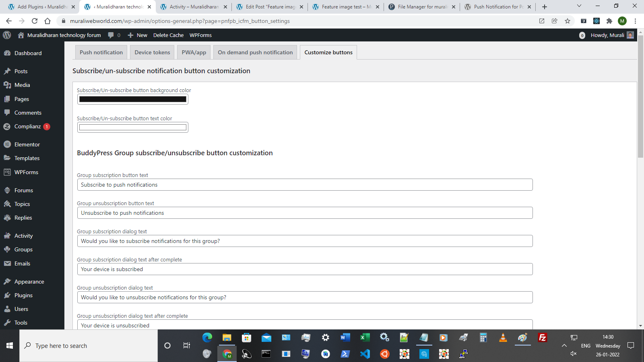Open the New content menu in admin bar
This screenshot has width=644, height=362.
138,35
